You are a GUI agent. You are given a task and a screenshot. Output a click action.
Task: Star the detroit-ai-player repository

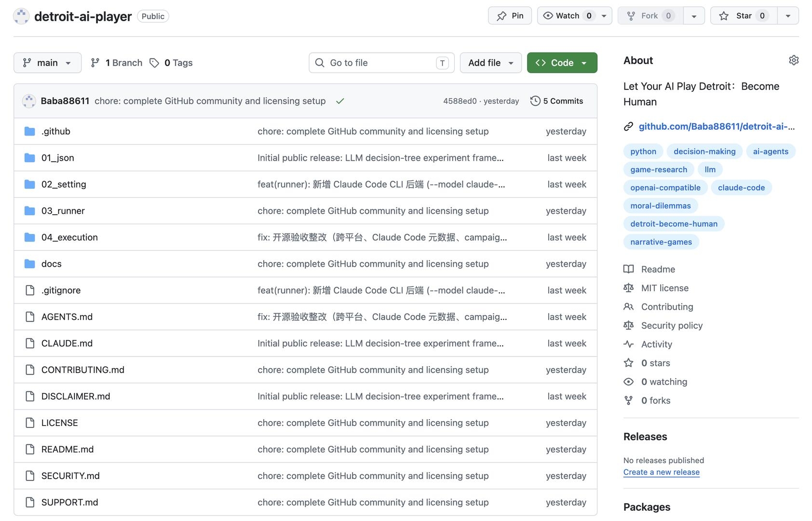point(744,16)
